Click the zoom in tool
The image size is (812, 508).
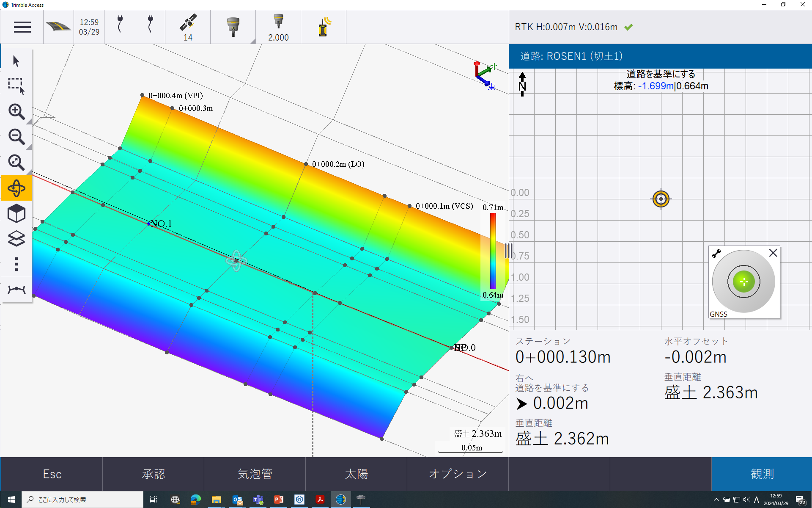(x=16, y=112)
